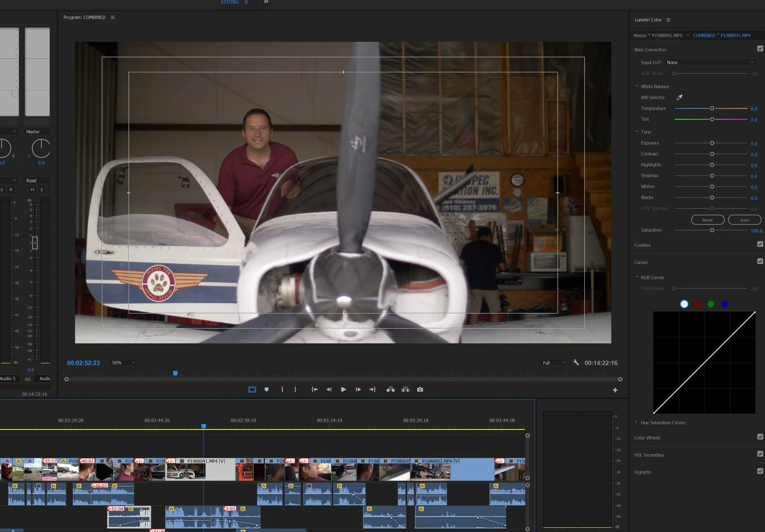Disable the Basic Correction checkbox

click(760, 49)
